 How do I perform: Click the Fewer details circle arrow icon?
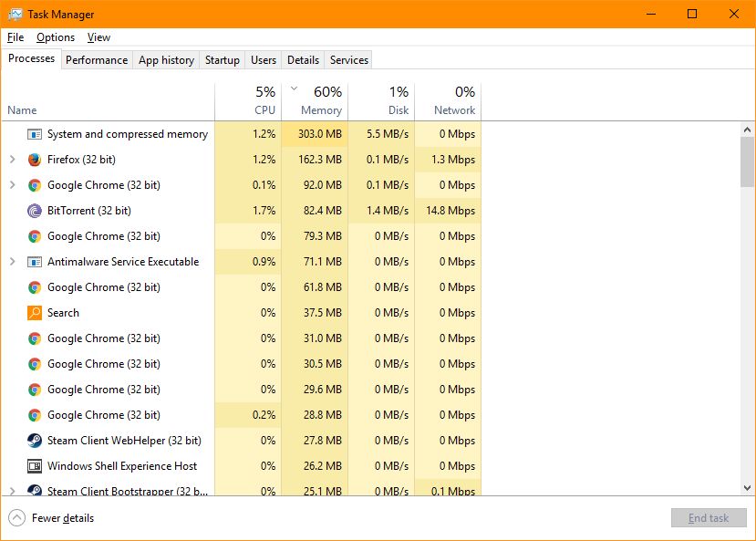pyautogui.click(x=17, y=518)
